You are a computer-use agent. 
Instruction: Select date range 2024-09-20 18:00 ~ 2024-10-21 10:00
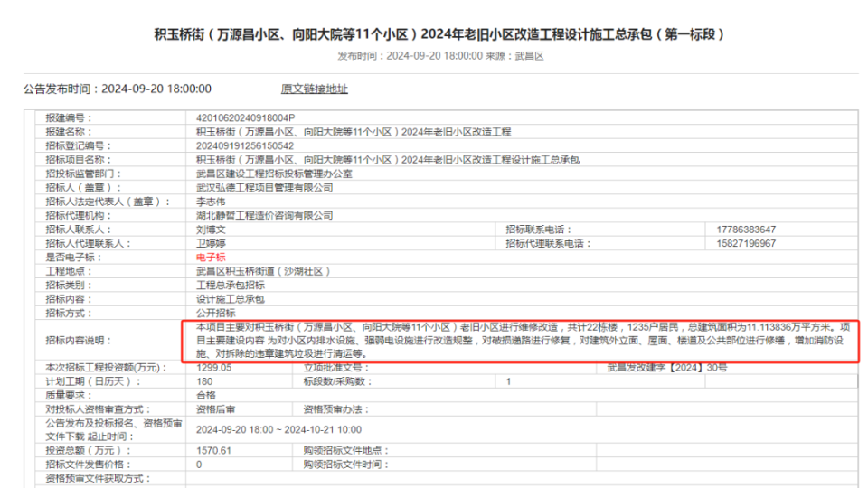pos(278,430)
